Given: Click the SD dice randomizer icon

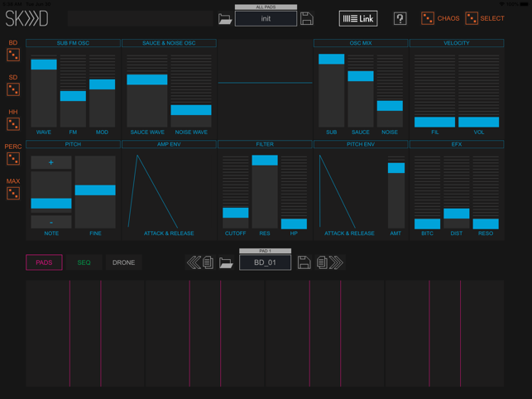Looking at the screenshot, I should coord(13,89).
